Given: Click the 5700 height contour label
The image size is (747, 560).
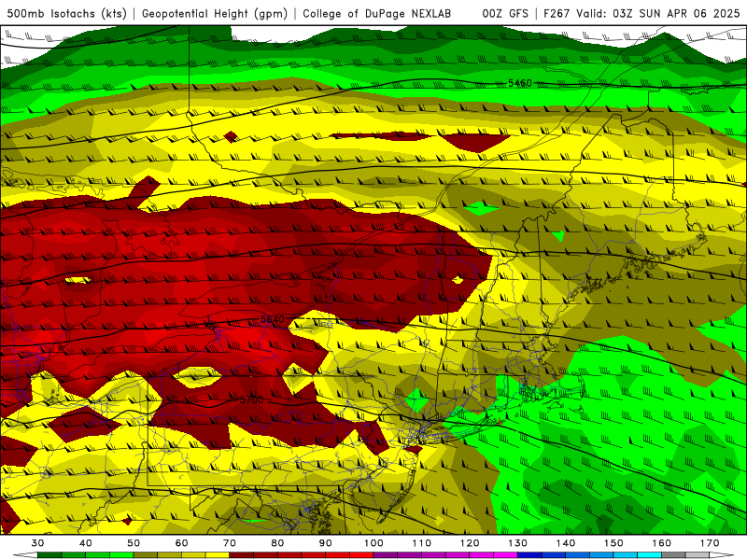Looking at the screenshot, I should 251,400.
